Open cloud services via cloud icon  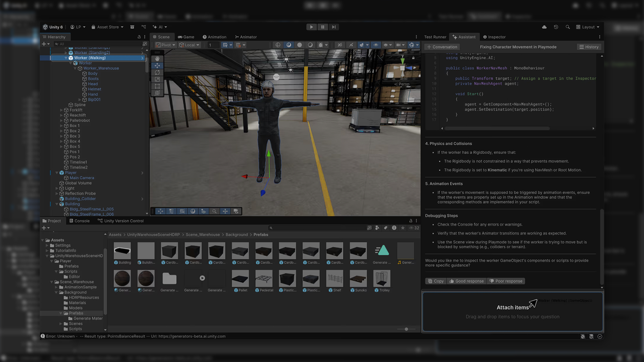[544, 27]
